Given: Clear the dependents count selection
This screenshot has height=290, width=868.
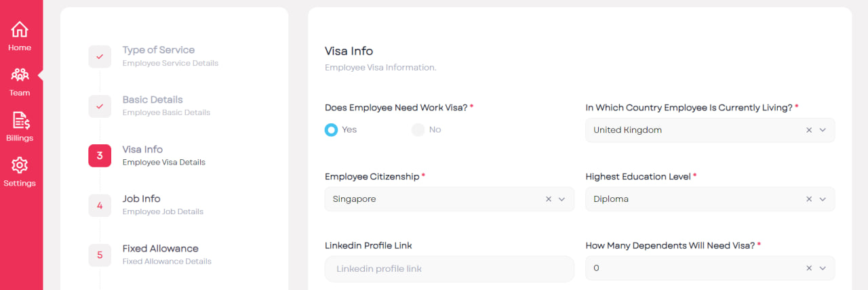Looking at the screenshot, I should point(809,268).
